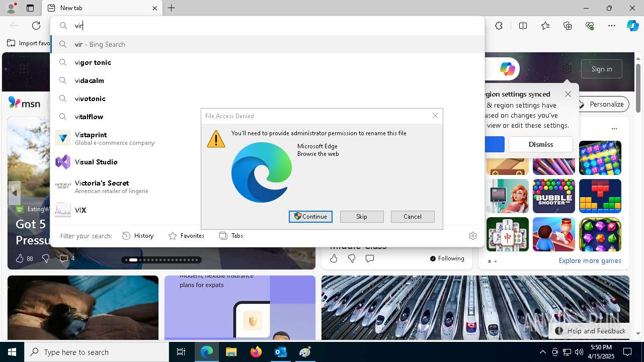Filter search by Tabs
The height and width of the screenshot is (362, 644).
(x=231, y=236)
